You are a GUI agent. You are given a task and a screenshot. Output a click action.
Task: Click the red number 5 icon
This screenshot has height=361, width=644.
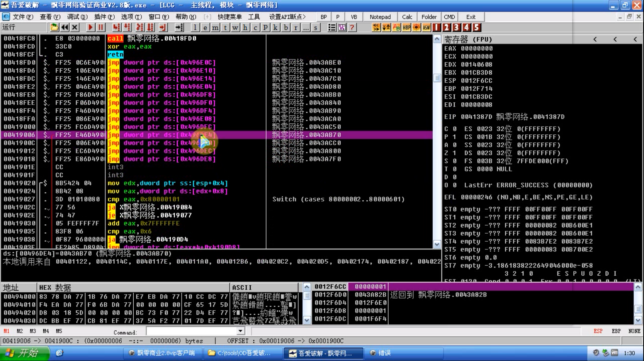pos(477,27)
